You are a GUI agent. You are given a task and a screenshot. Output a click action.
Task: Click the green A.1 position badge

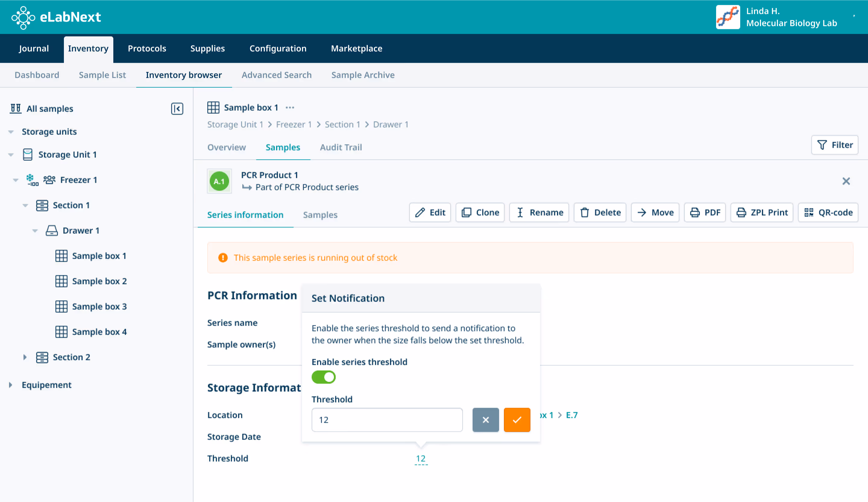point(219,181)
